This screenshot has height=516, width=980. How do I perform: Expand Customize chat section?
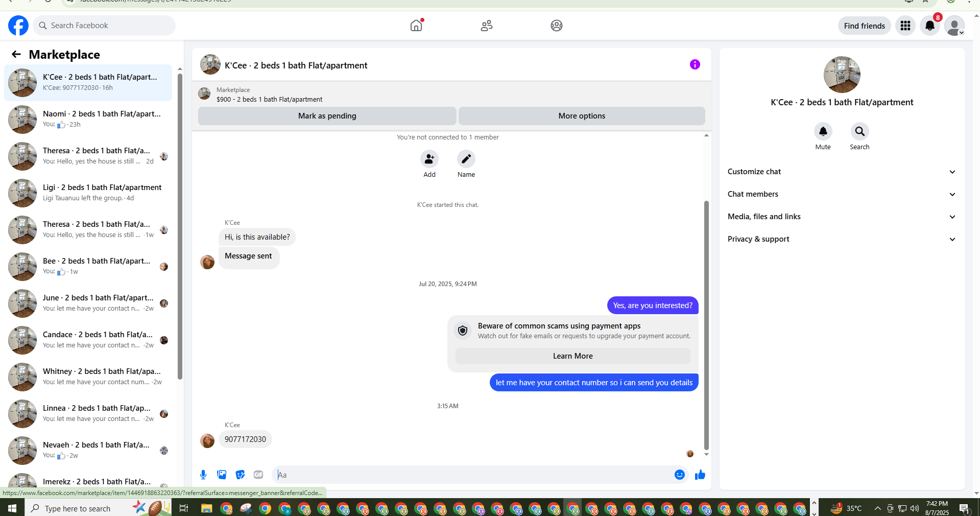coord(842,172)
